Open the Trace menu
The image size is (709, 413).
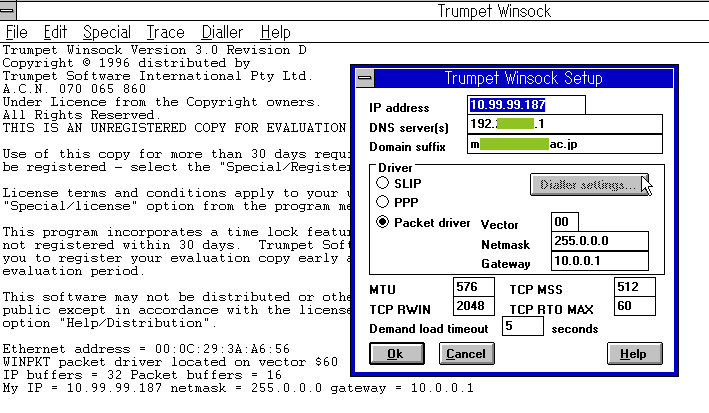(x=165, y=32)
